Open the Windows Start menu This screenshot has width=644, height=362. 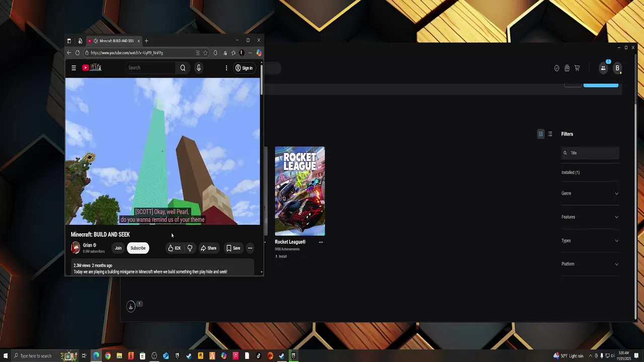(x=5, y=356)
